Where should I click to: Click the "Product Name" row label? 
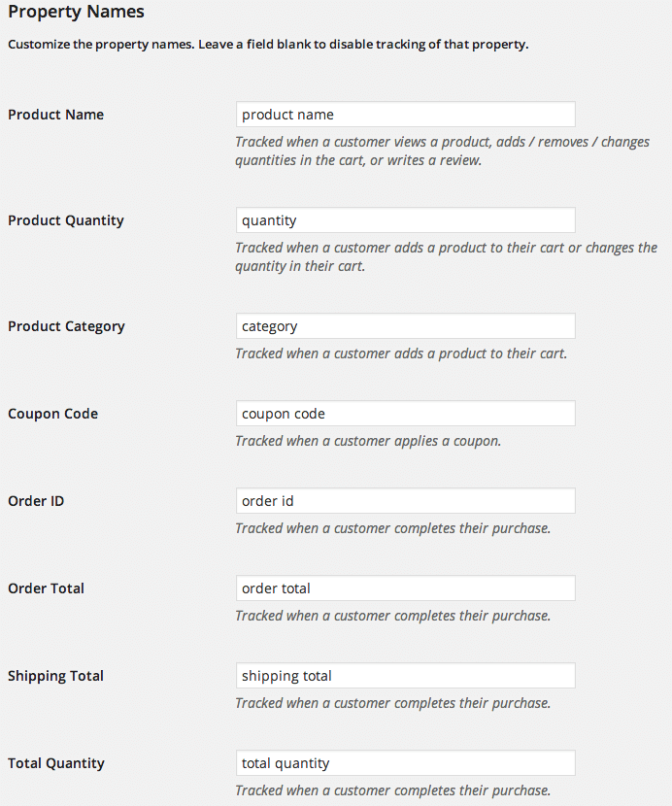55,115
